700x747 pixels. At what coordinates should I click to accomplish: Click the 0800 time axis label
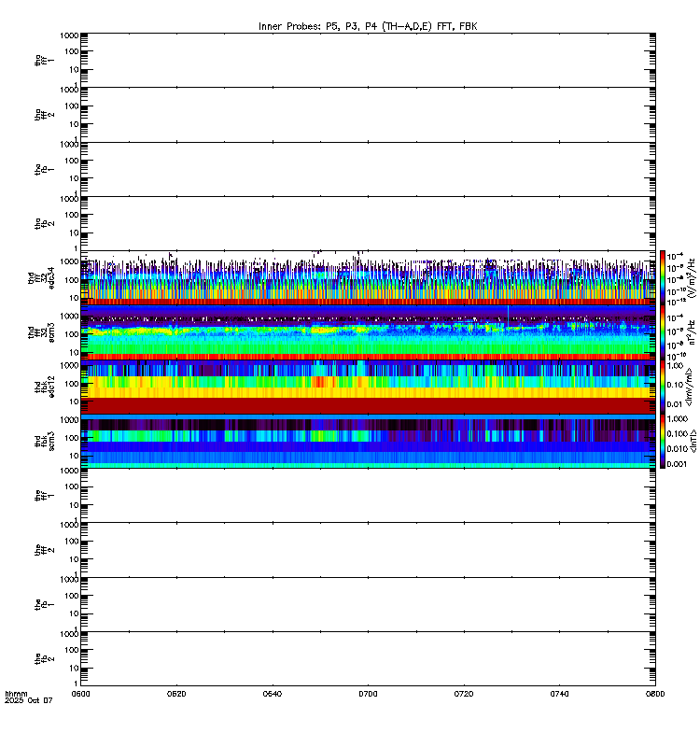[655, 694]
